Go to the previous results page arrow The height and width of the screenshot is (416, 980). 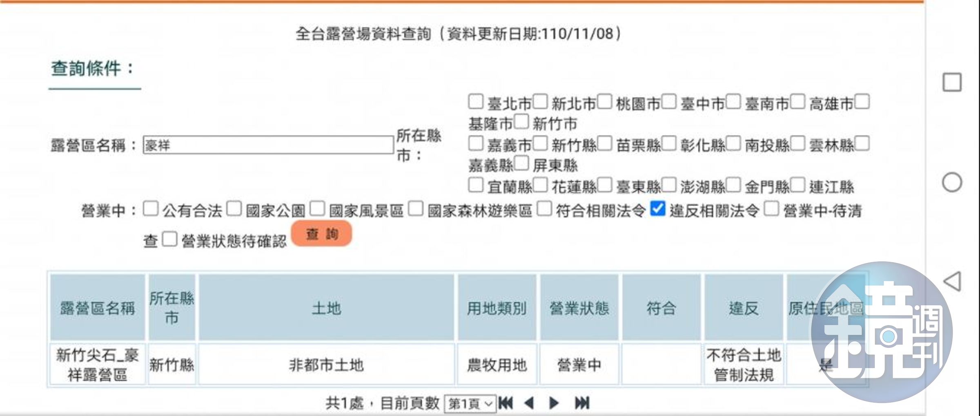(x=529, y=403)
